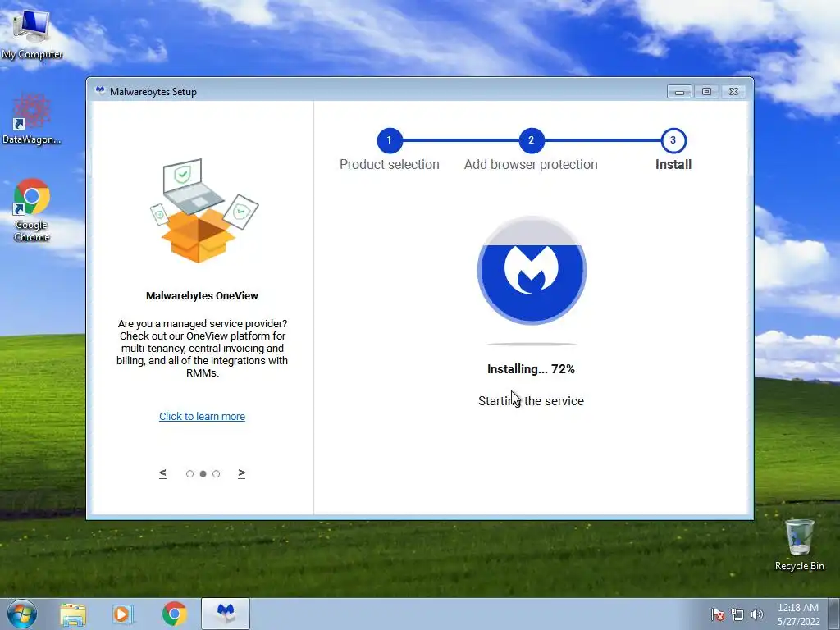The image size is (840, 630).
Task: Click step 2 Add browser protection circle
Action: [531, 140]
